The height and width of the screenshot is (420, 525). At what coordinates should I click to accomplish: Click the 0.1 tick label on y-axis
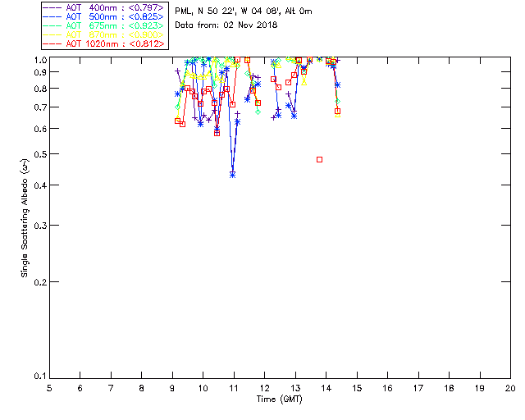pyautogui.click(x=37, y=377)
